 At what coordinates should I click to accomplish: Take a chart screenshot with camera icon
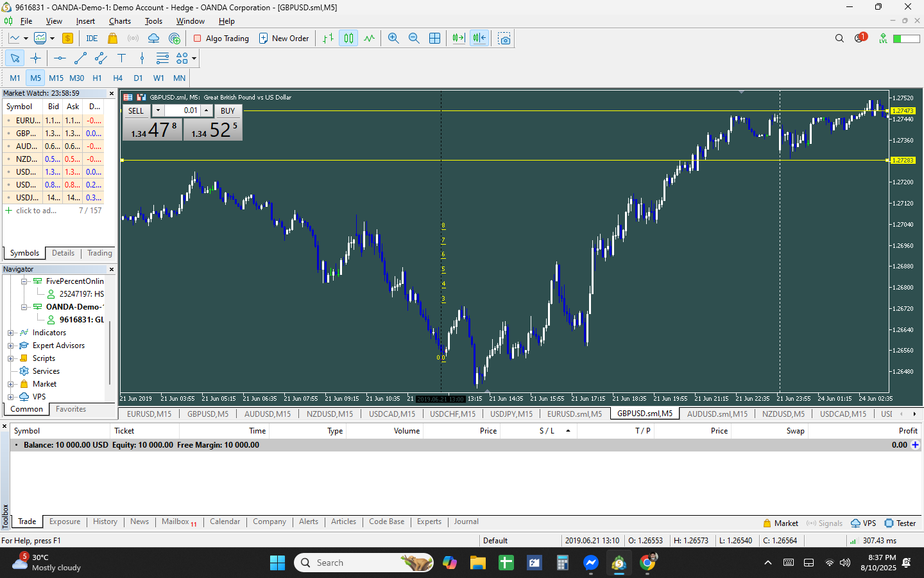(x=504, y=39)
